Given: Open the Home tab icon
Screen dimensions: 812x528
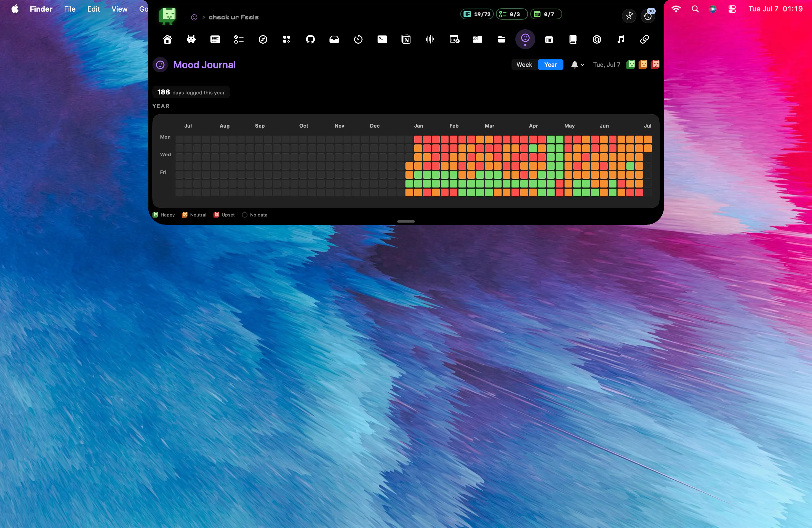Looking at the screenshot, I should (x=167, y=39).
